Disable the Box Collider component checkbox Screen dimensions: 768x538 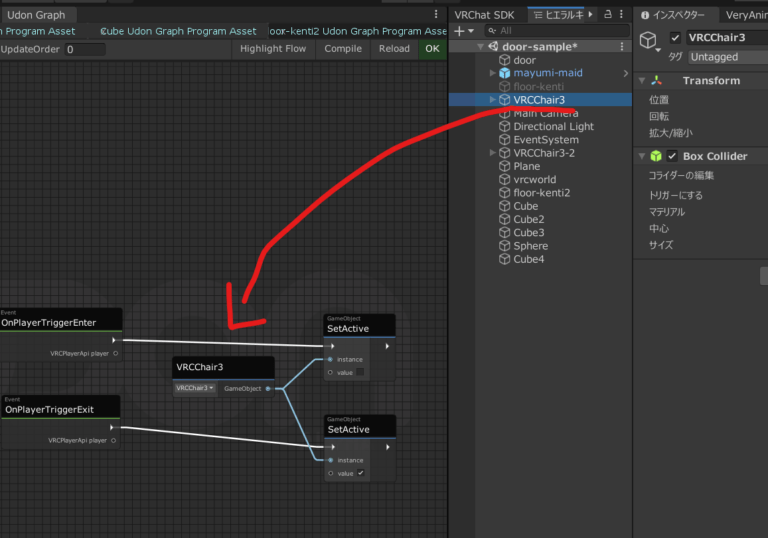point(673,156)
